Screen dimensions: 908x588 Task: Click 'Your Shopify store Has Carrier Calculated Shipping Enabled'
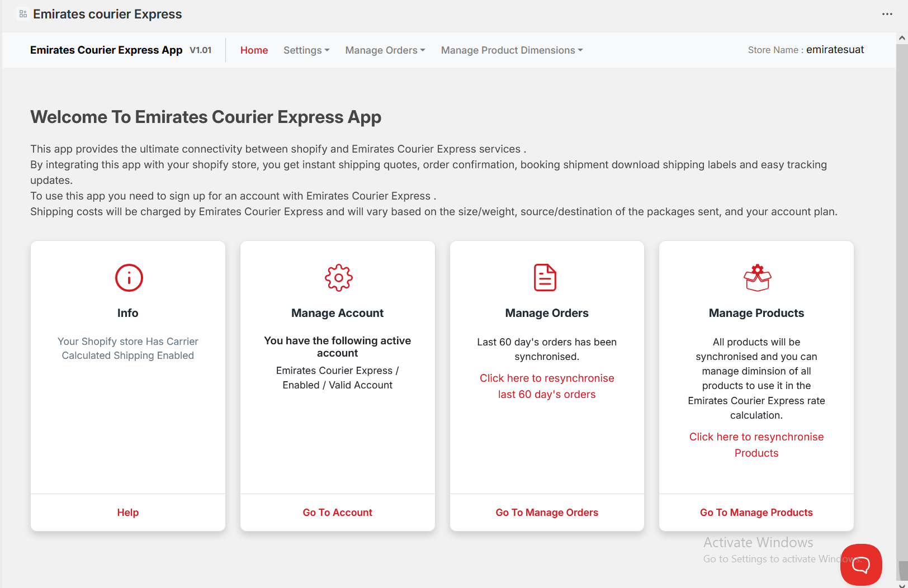[x=128, y=348]
